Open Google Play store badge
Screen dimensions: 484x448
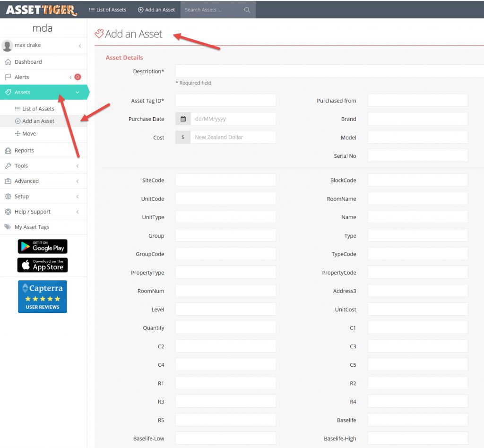43,246
